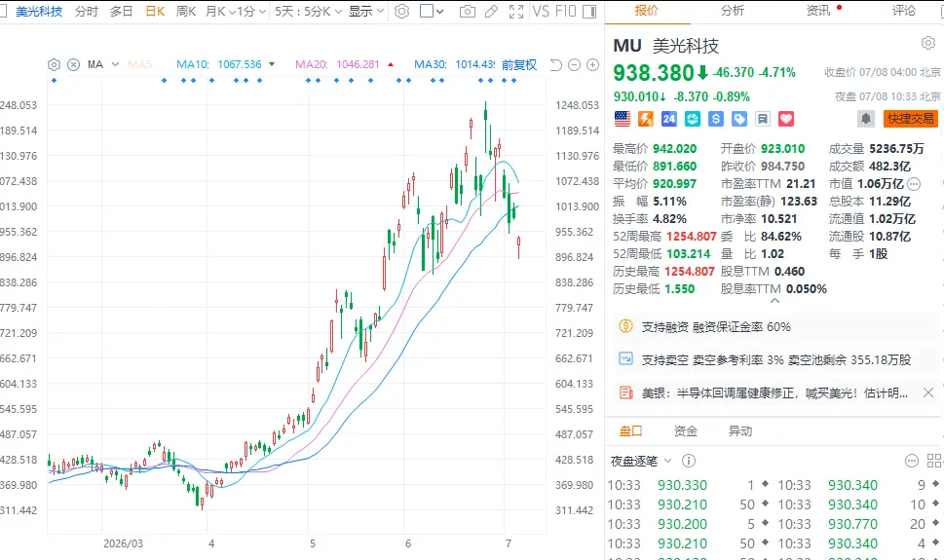Viewport: 944px width, 560px height.
Task: Close the 美银 news banner
Action: pos(928,392)
